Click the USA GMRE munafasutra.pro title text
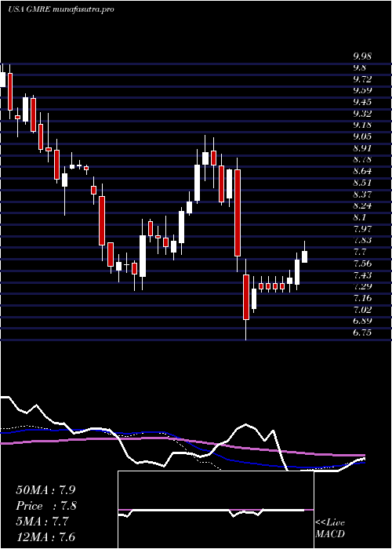Viewport: 392px width, 549px height. pyautogui.click(x=61, y=9)
